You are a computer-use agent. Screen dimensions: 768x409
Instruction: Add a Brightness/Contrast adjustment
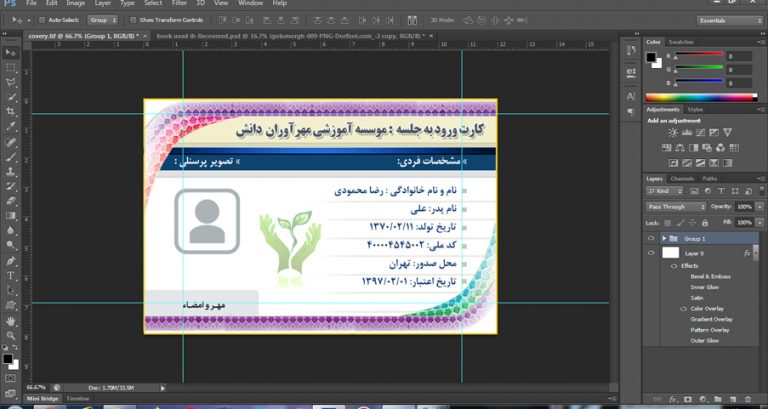pos(673,133)
